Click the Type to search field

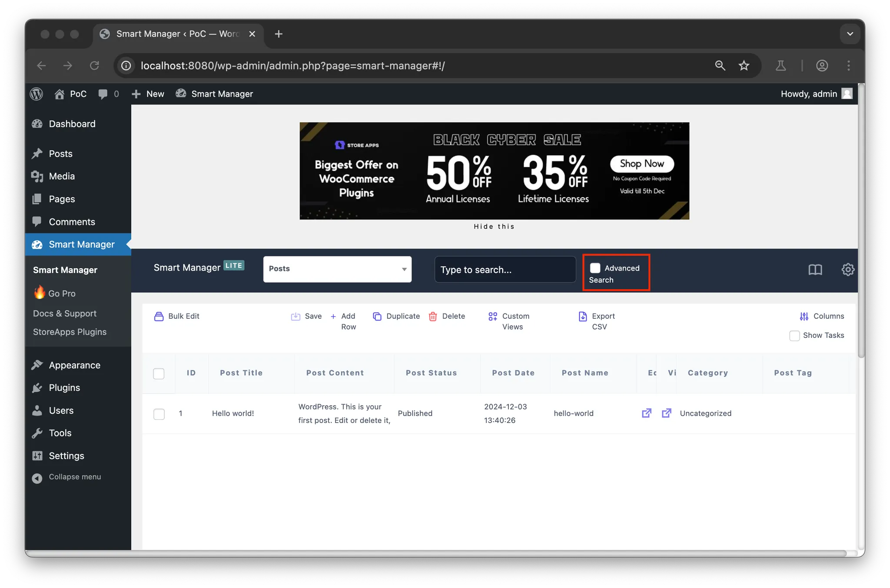click(x=505, y=270)
